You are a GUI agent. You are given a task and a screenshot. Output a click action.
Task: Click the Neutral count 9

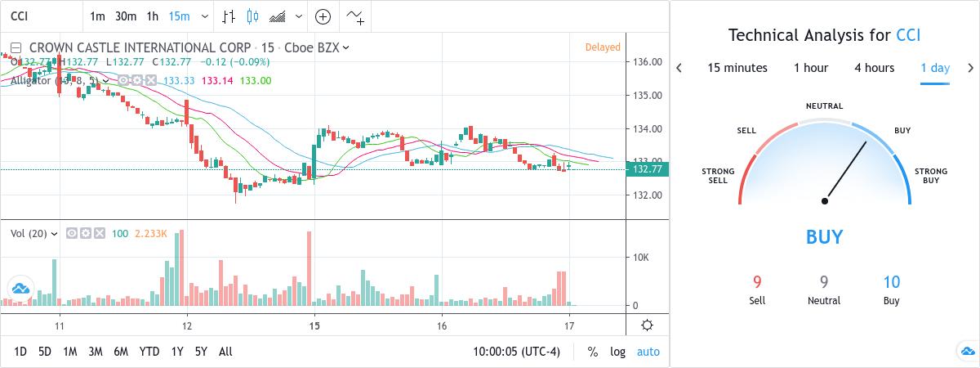(x=824, y=283)
